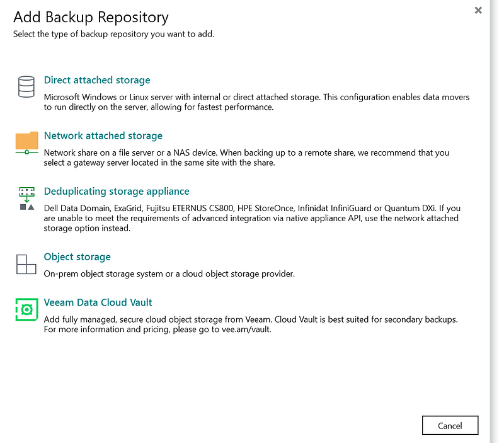Pick the Object storage heading
The image size is (504, 443).
tap(77, 256)
